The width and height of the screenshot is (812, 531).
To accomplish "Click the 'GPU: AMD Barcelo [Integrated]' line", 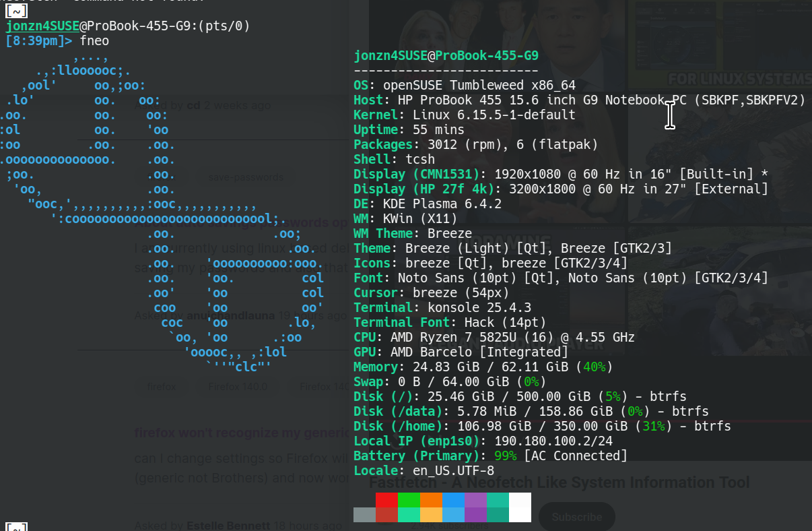I will coord(461,352).
